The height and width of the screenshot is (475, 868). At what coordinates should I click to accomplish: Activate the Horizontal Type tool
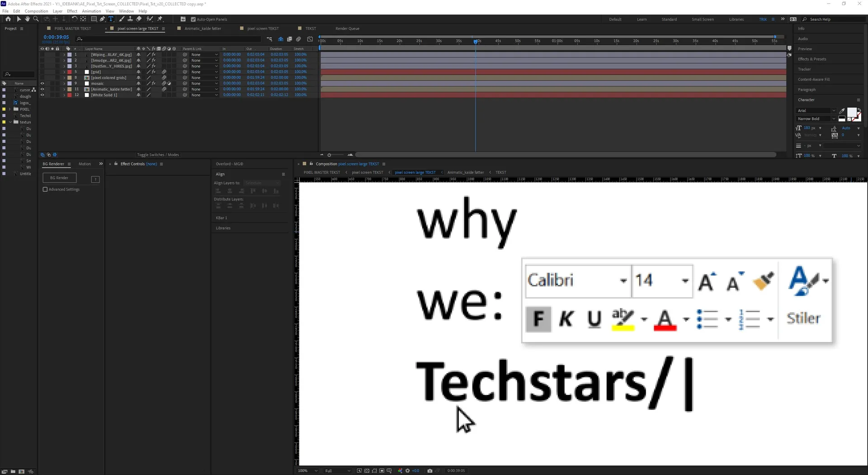[111, 19]
